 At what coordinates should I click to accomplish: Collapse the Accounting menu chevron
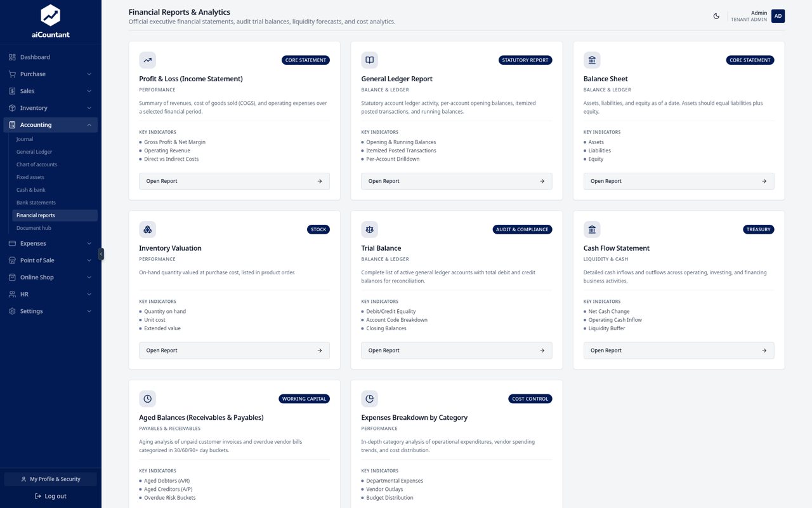pos(89,125)
